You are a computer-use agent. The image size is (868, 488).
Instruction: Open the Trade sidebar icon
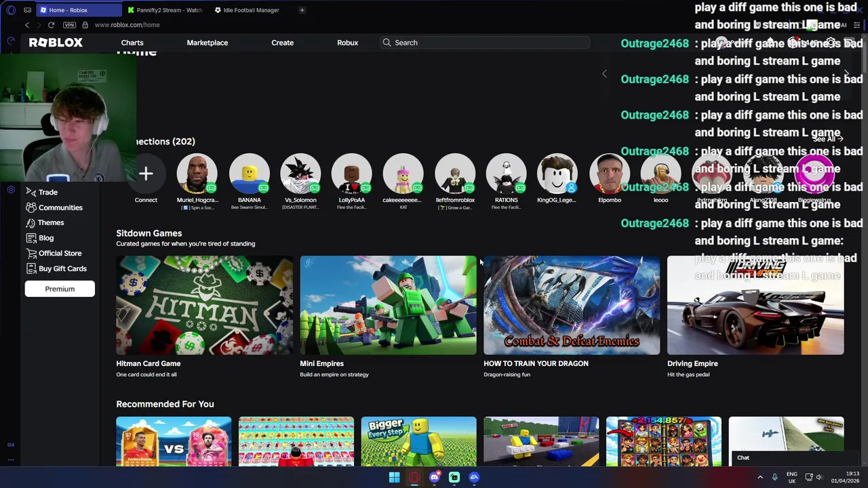(x=31, y=192)
